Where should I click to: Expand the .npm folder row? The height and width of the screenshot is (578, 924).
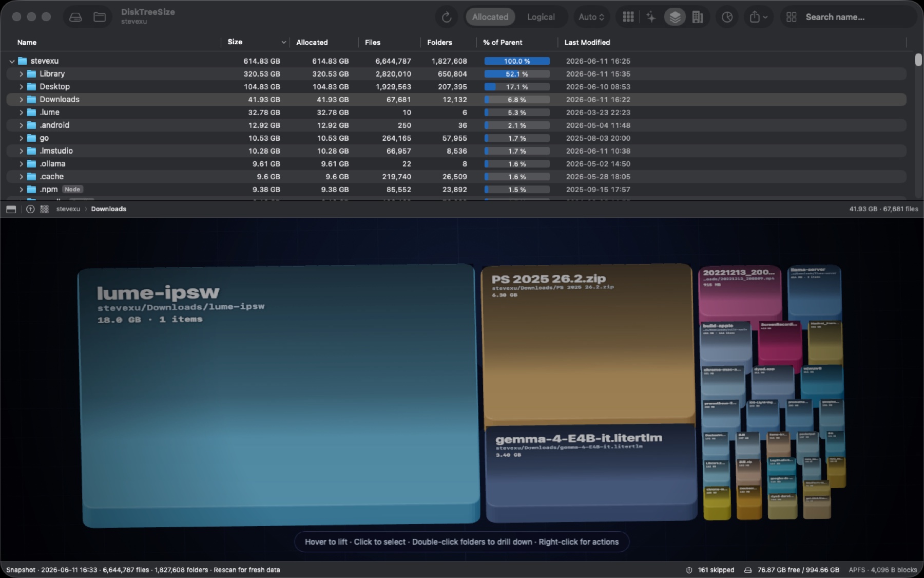[x=21, y=190]
